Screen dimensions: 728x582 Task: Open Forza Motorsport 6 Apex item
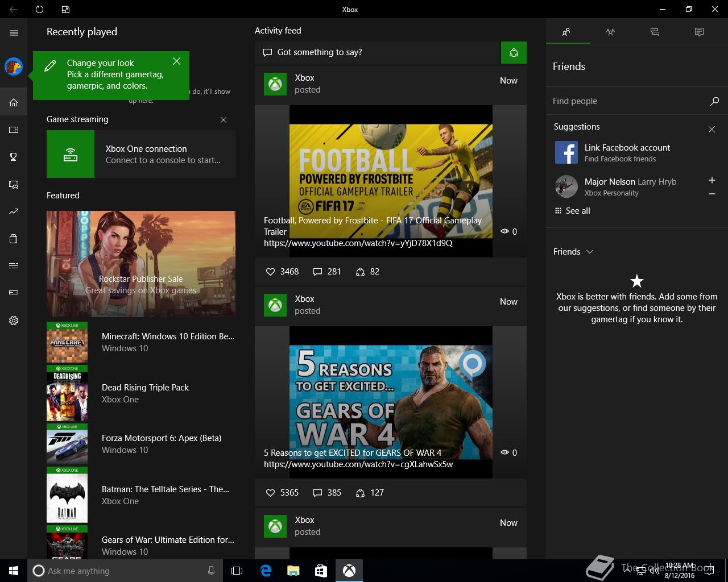[x=141, y=444]
